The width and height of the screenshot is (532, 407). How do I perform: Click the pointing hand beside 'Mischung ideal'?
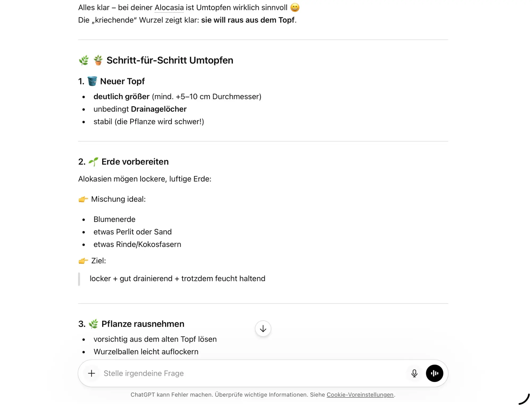(83, 199)
